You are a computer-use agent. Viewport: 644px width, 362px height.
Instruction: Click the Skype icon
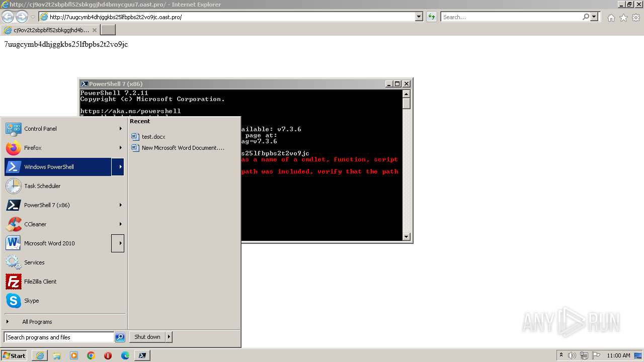pos(13,301)
